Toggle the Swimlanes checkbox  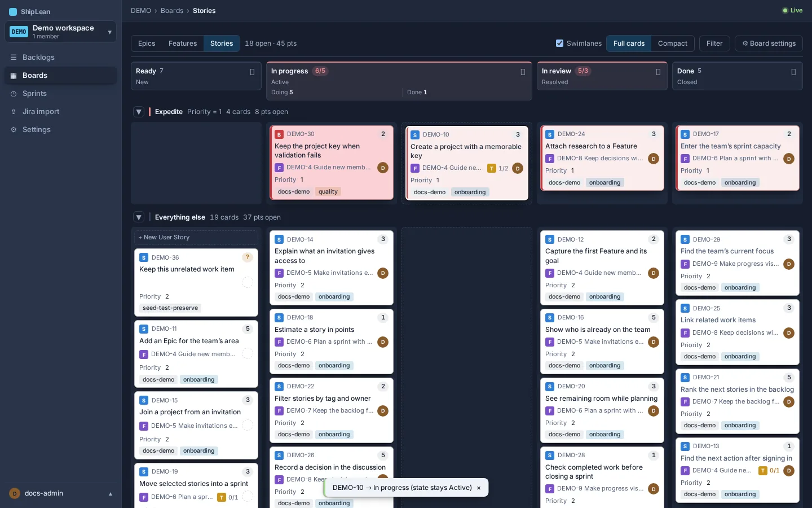(x=559, y=43)
